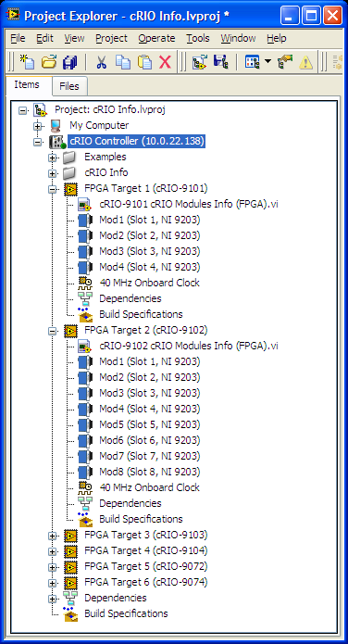Image resolution: width=348 pixels, height=644 pixels.
Task: Click the 40 MHz clock icon under FPGA Target 1
Action: (x=85, y=283)
